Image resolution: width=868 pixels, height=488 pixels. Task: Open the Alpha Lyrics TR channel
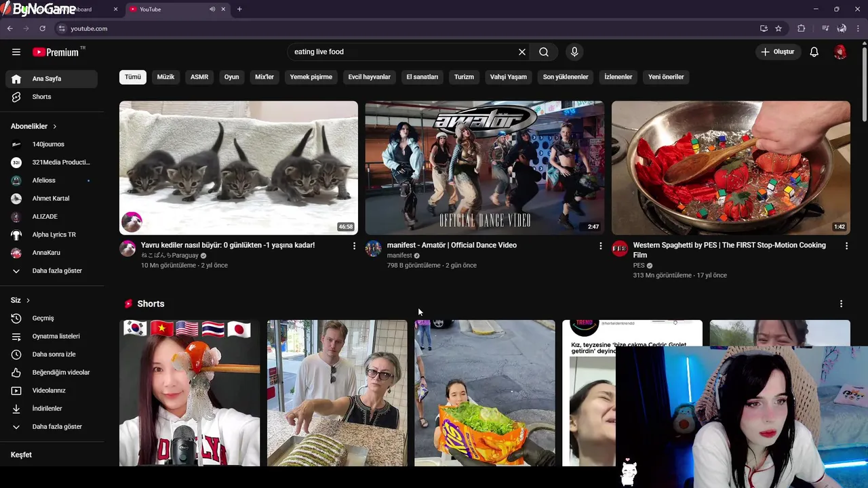pyautogui.click(x=52, y=235)
